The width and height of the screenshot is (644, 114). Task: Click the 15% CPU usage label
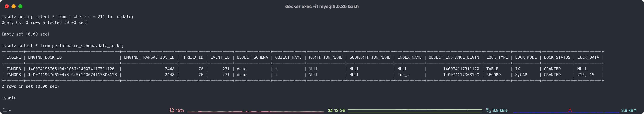pyautogui.click(x=180, y=110)
